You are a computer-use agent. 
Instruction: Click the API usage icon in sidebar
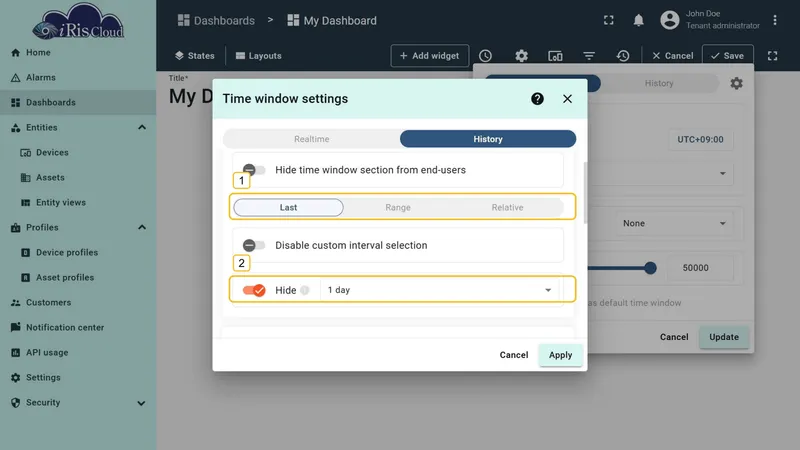point(16,353)
